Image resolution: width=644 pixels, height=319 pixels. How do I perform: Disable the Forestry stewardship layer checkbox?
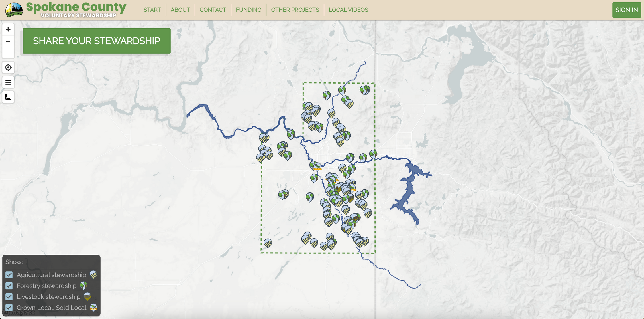9,286
